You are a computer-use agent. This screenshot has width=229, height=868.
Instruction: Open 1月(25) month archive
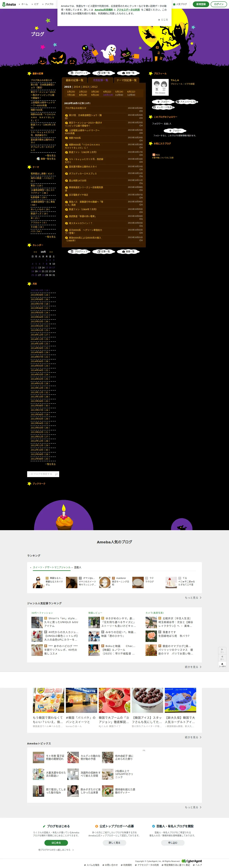71,92
